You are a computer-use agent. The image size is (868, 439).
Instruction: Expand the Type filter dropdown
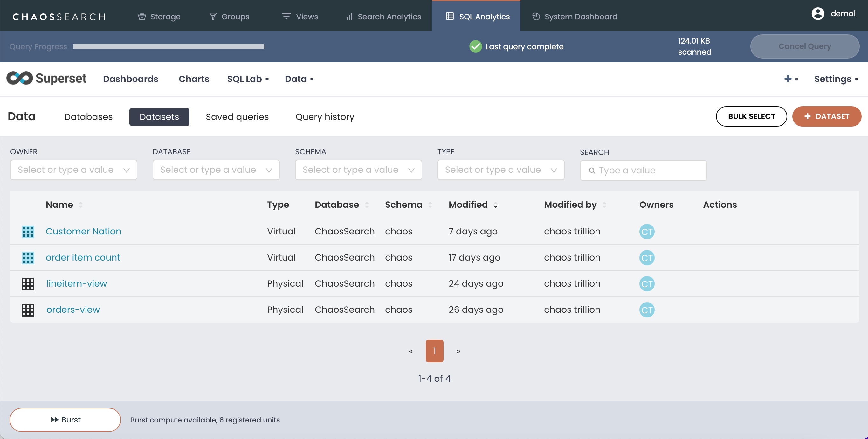500,170
